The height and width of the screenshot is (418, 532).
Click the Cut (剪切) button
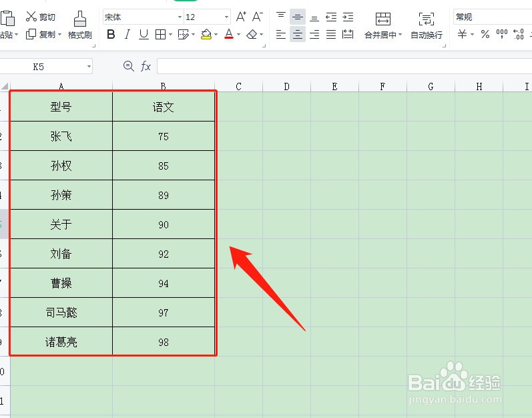(x=40, y=17)
